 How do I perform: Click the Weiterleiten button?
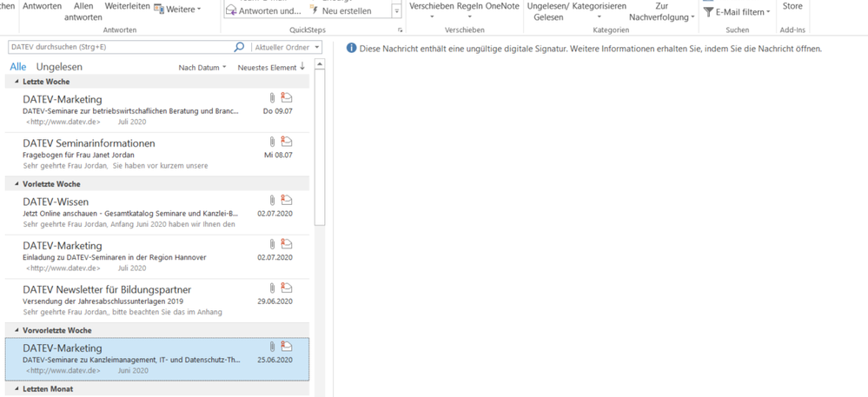128,6
